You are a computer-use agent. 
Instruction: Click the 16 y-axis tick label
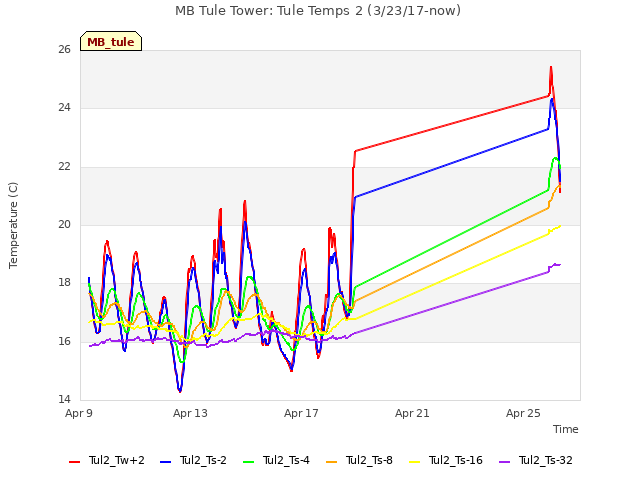coord(64,341)
